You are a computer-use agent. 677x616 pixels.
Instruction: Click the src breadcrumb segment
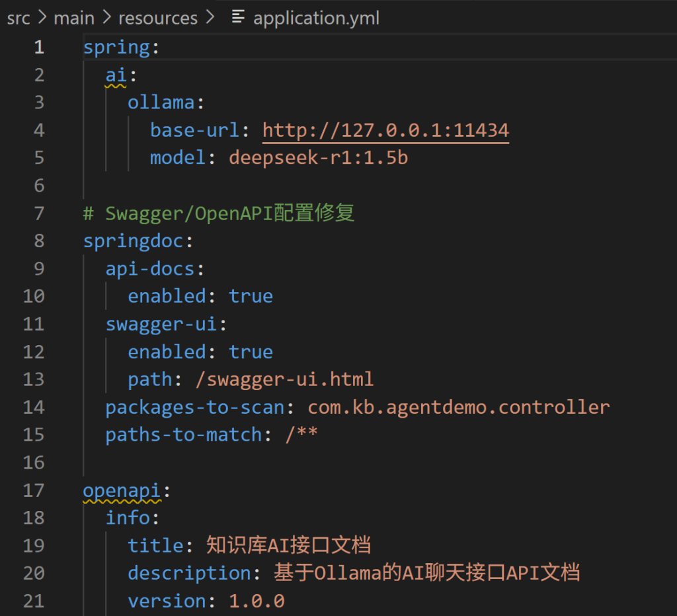click(18, 18)
